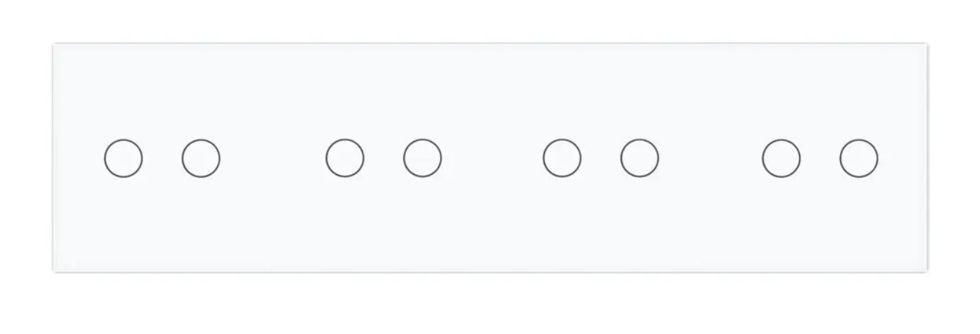Click between the two circles of the leftmost pair

click(x=162, y=158)
